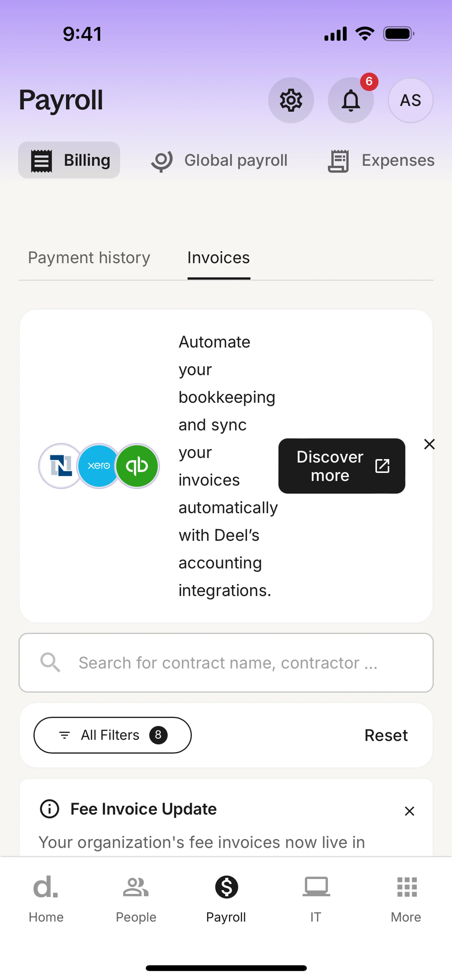
Task: Close the Fee Invoice Update notice
Action: tap(409, 811)
